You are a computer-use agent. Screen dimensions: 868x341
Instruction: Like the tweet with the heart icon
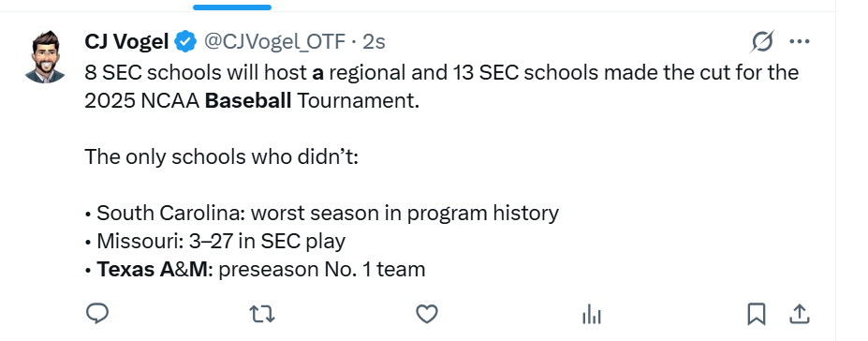(427, 314)
